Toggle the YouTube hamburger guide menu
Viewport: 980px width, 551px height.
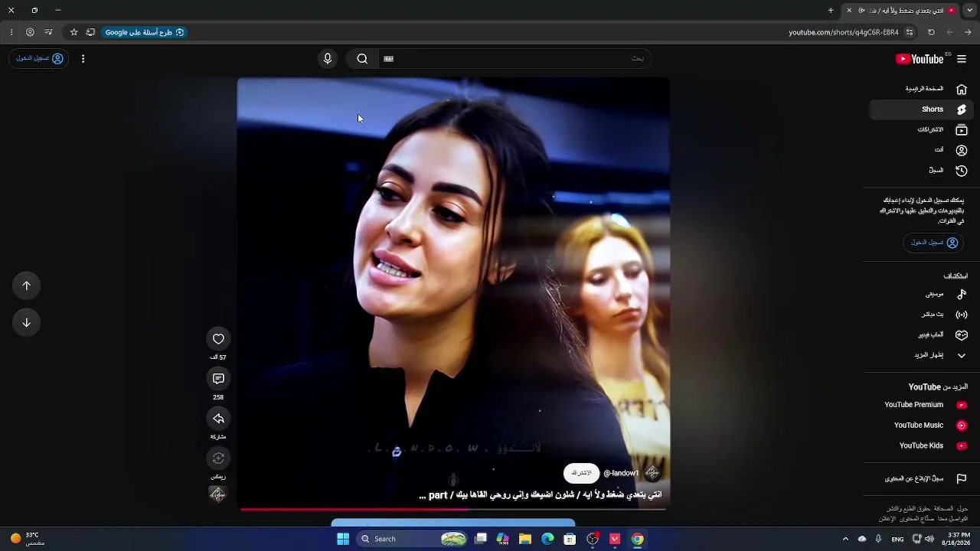(x=962, y=59)
